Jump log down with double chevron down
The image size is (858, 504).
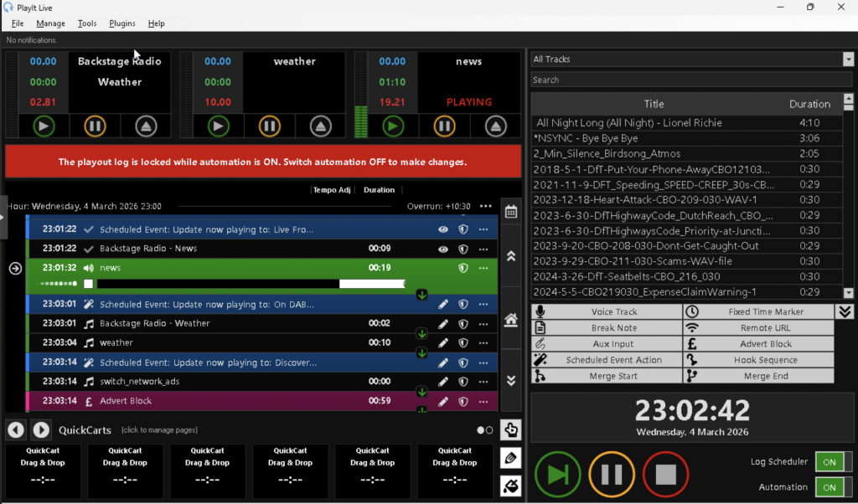[510, 380]
